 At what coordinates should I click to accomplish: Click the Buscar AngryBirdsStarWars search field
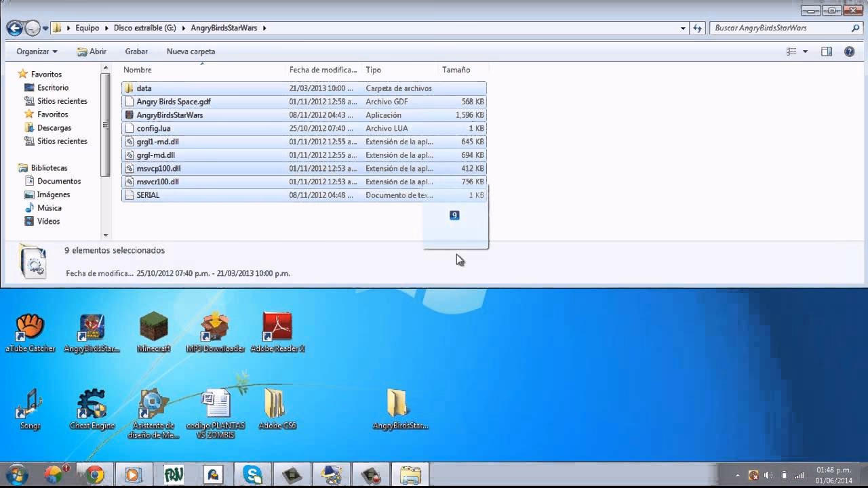pyautogui.click(x=787, y=28)
